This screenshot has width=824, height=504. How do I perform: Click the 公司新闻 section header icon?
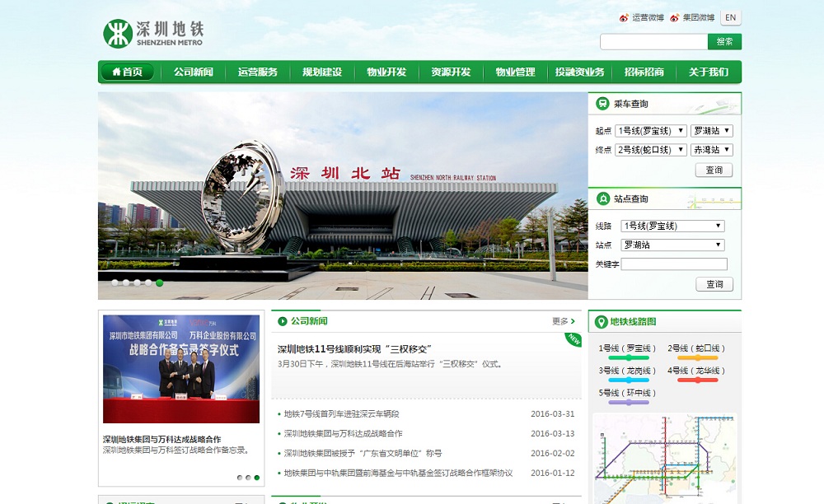283,321
